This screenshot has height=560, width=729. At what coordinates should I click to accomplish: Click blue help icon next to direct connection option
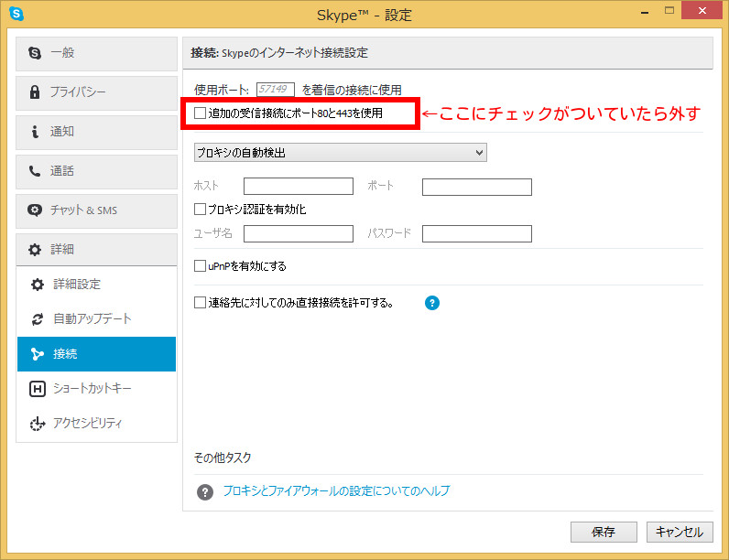(x=432, y=303)
